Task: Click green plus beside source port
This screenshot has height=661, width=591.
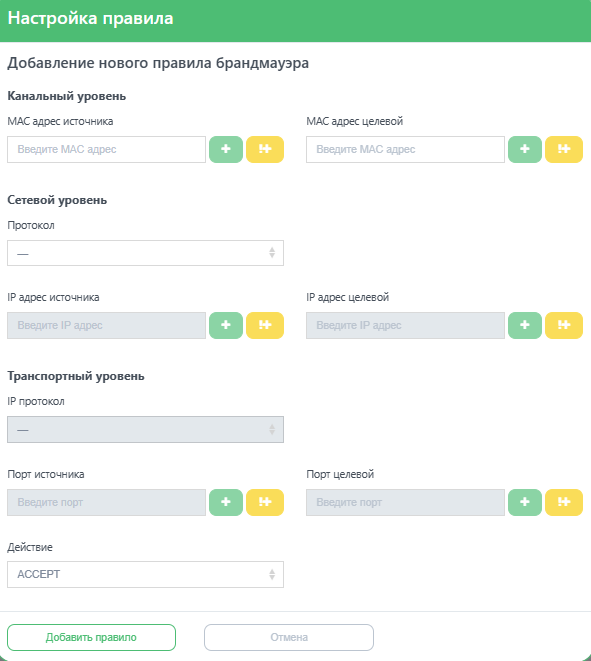Action: coord(226,502)
